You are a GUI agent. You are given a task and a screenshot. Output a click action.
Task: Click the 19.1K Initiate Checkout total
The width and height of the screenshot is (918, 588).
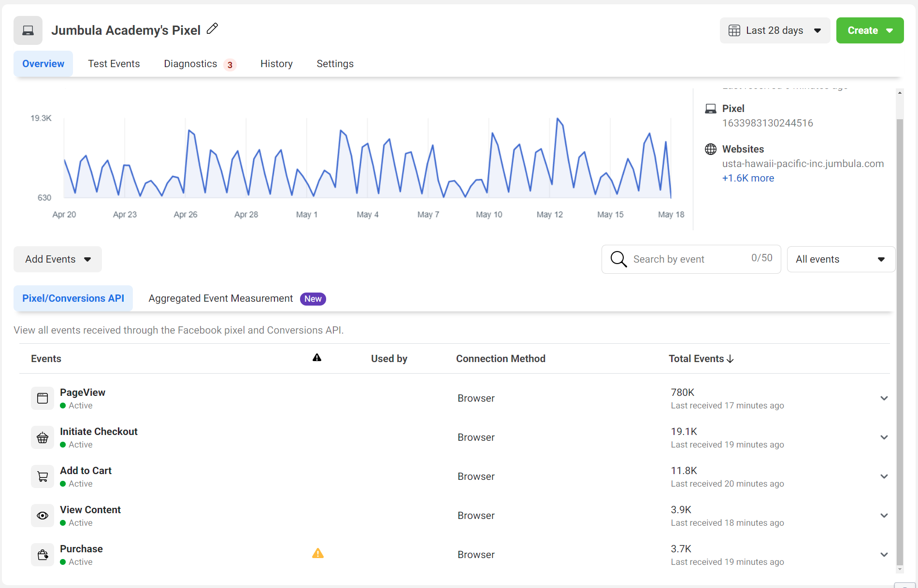[684, 432]
